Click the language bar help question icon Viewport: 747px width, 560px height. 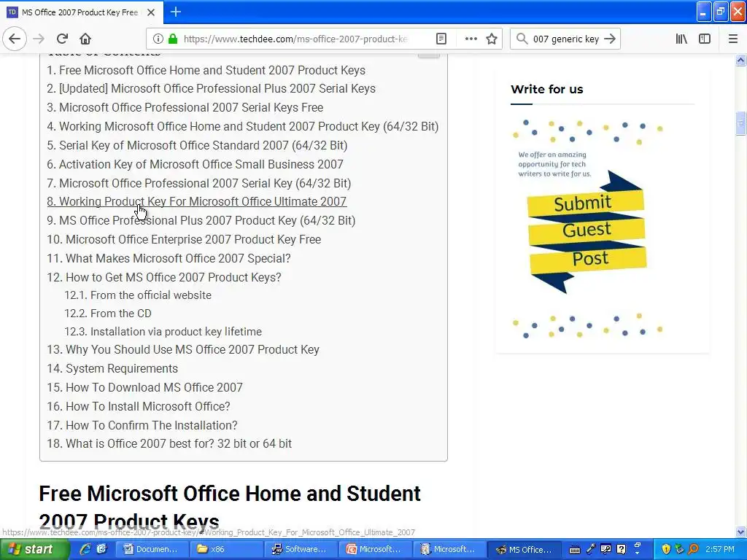622,550
